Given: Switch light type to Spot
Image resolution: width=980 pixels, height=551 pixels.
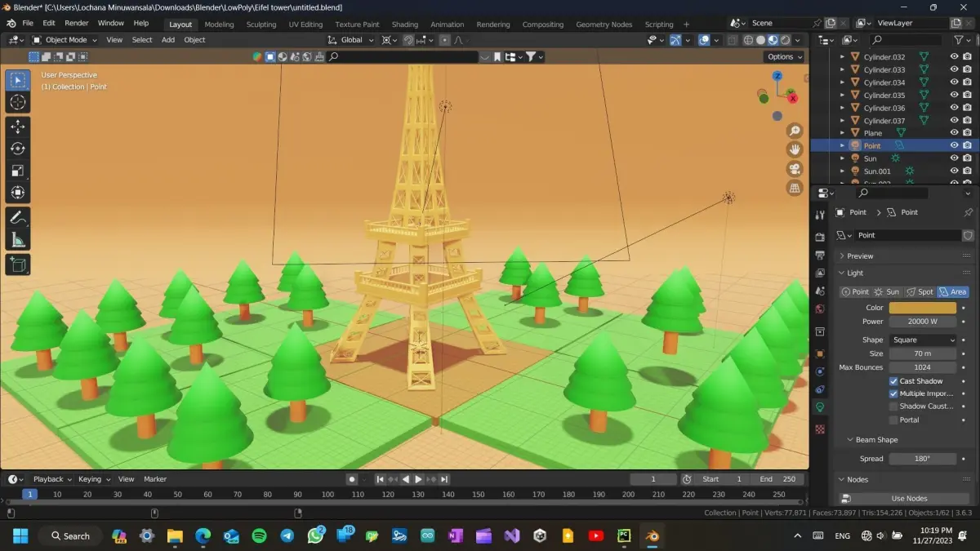Looking at the screenshot, I should click(x=920, y=291).
